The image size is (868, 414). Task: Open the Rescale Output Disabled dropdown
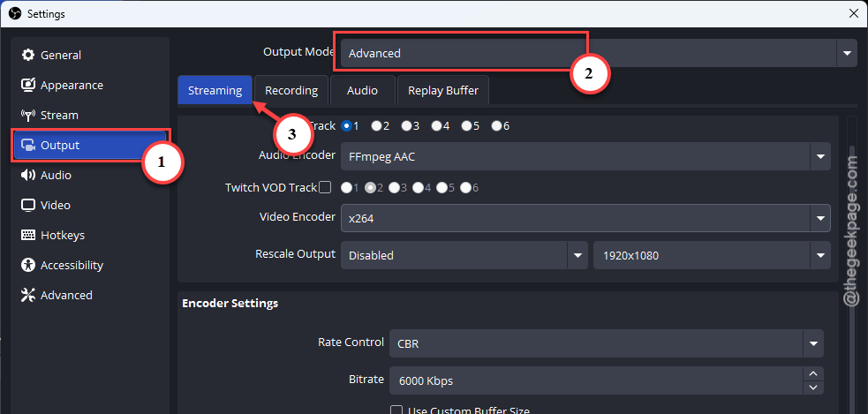464,255
